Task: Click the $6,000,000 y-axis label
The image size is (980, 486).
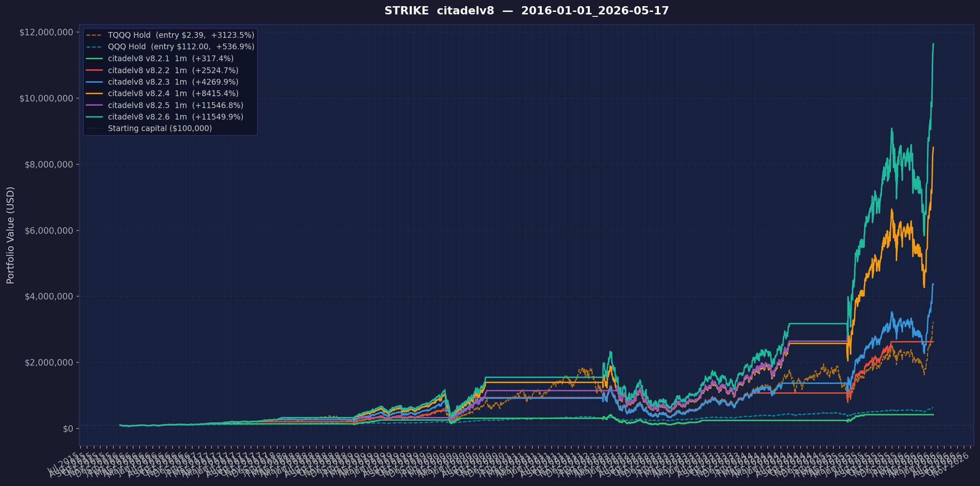Action: [49, 230]
